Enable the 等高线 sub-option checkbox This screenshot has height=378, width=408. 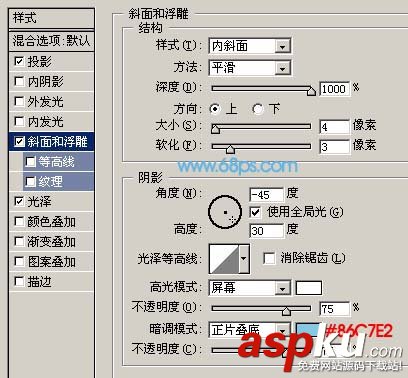(30, 162)
